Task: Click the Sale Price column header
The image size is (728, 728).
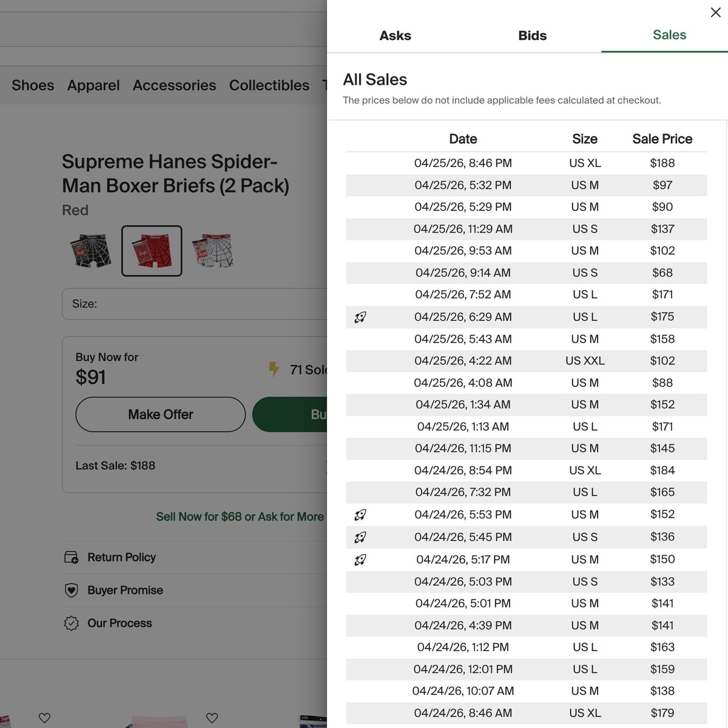Action: (662, 139)
